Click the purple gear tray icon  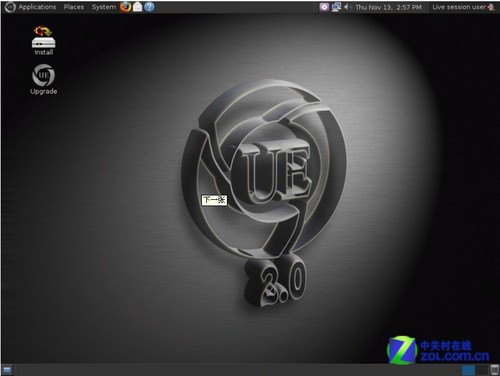[324, 7]
